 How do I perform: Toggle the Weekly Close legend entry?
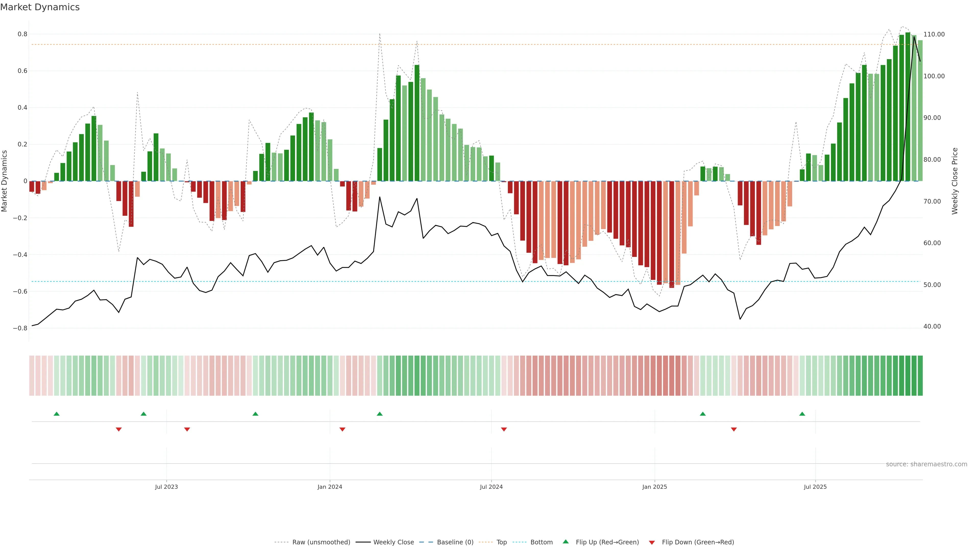[x=393, y=542]
